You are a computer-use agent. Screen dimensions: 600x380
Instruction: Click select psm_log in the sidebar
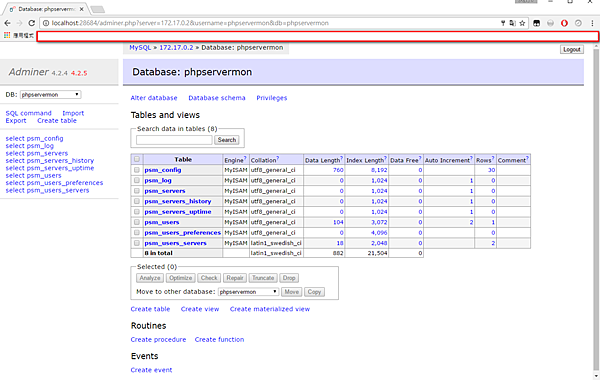click(29, 146)
